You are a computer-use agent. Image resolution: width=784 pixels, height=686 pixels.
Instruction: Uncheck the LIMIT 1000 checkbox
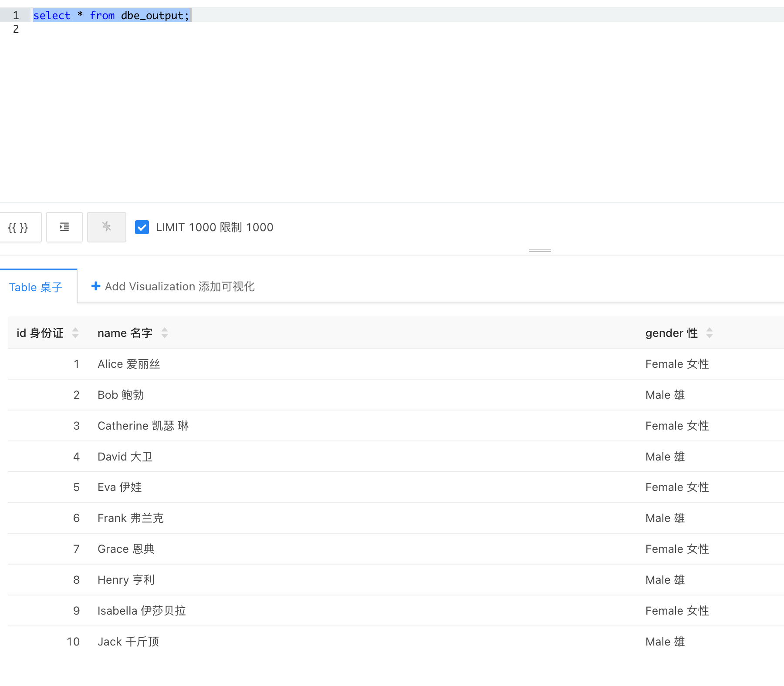tap(142, 227)
